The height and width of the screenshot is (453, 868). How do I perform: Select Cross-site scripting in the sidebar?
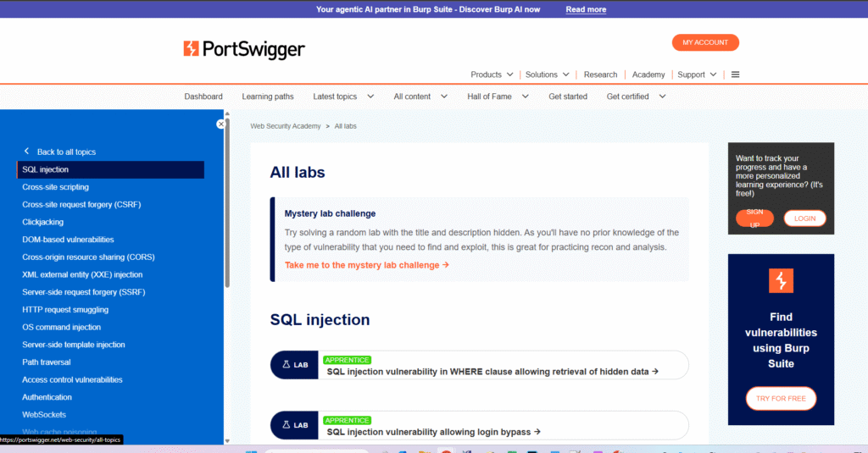point(55,187)
